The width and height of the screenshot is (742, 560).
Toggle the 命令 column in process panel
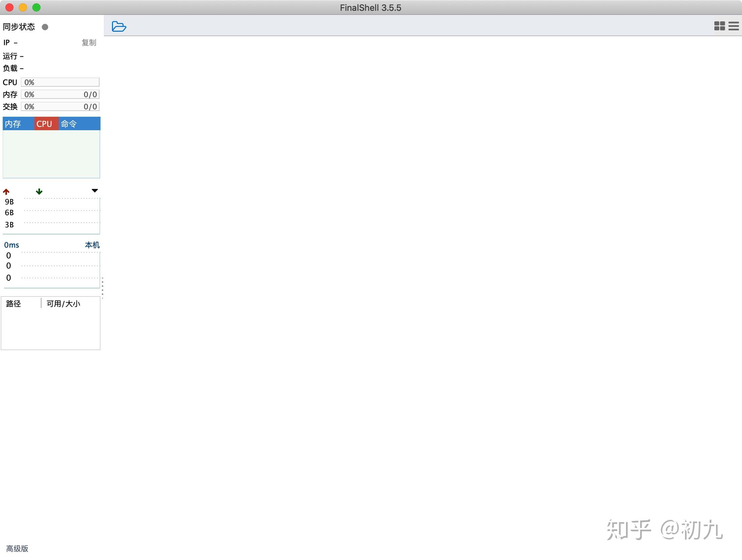tap(68, 123)
